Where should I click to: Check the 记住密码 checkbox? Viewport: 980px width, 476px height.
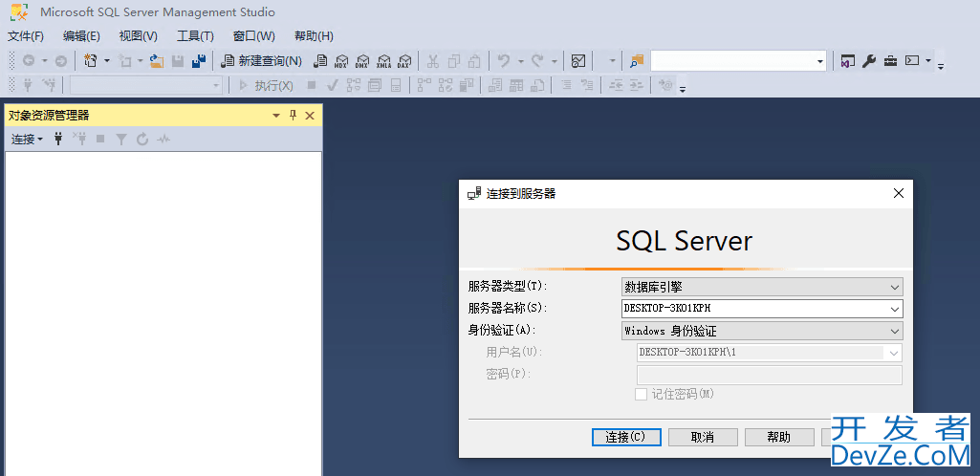[642, 394]
